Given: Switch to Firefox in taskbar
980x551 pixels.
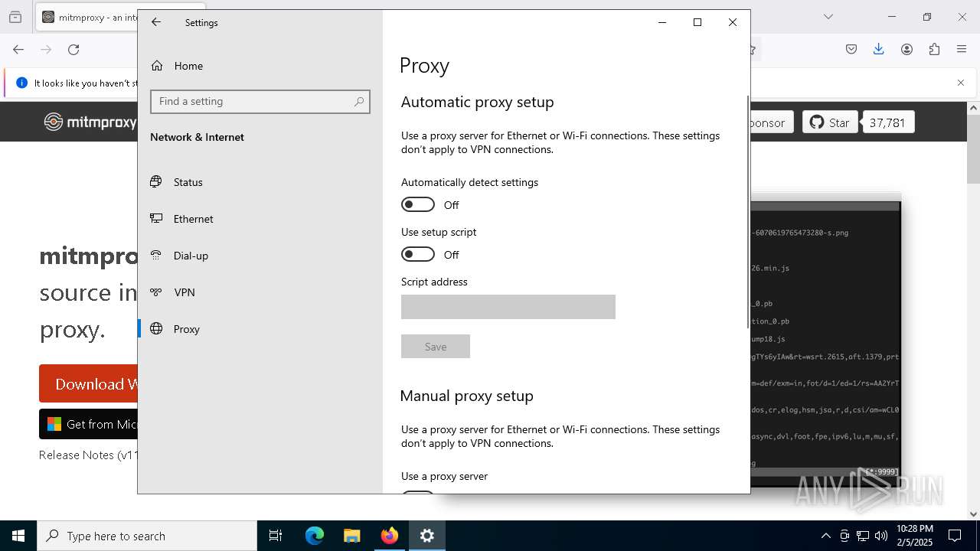Looking at the screenshot, I should tap(389, 536).
